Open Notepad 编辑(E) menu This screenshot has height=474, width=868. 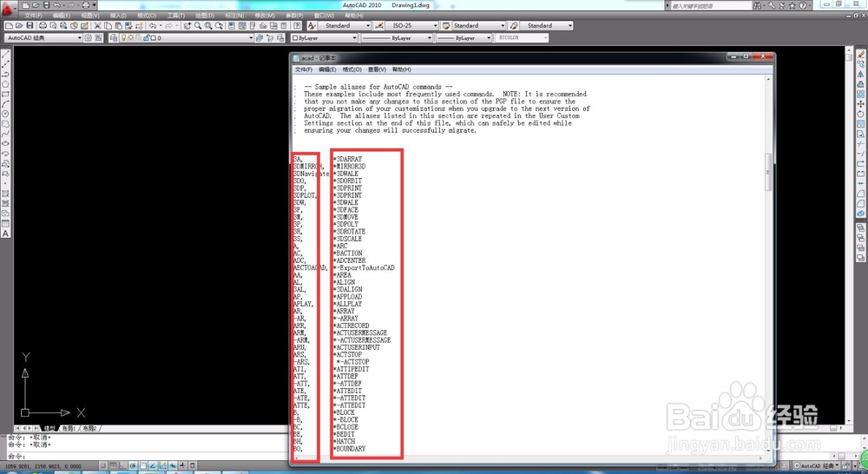tap(327, 69)
